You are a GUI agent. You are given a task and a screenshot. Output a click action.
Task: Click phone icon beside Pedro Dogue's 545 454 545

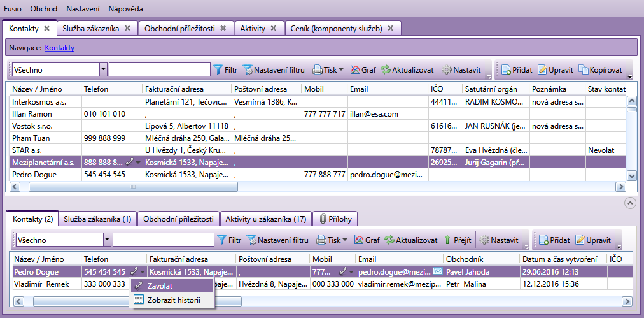click(134, 271)
